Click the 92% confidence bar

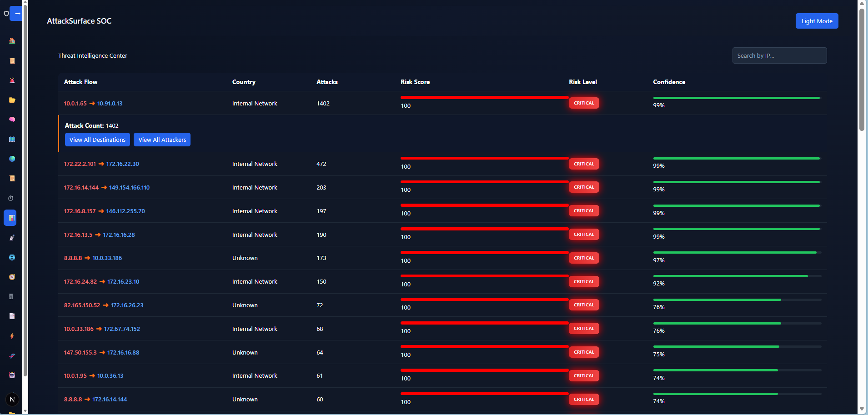(x=737, y=276)
